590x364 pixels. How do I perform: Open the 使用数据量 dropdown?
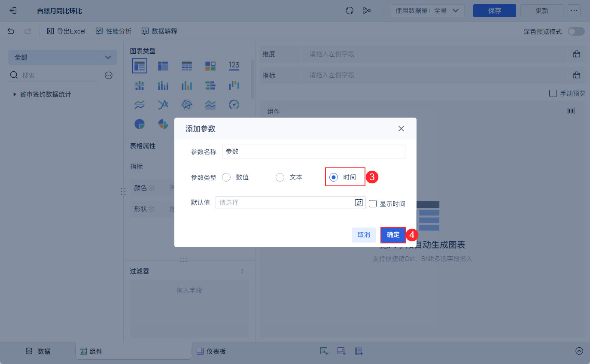pos(428,11)
